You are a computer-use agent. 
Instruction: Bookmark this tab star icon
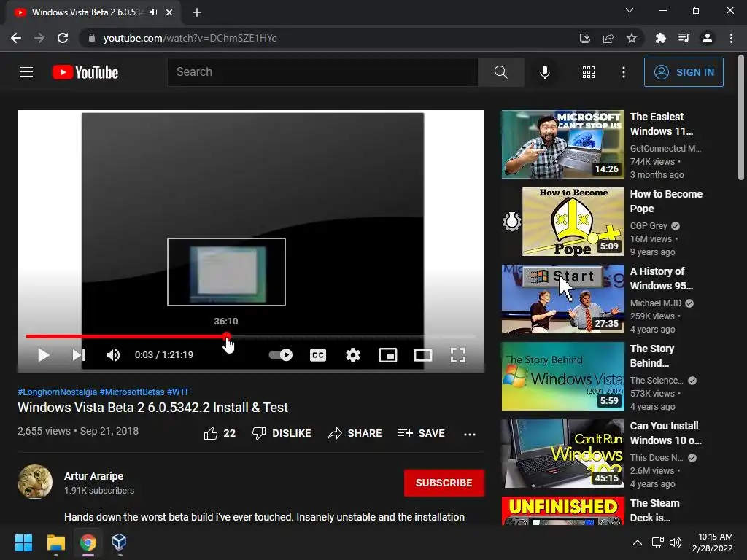point(631,38)
